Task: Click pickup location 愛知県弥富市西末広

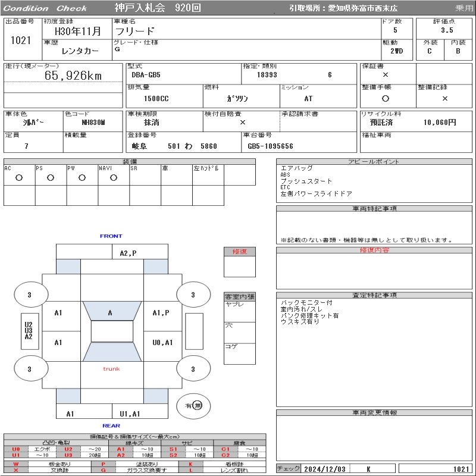Action: point(362,8)
